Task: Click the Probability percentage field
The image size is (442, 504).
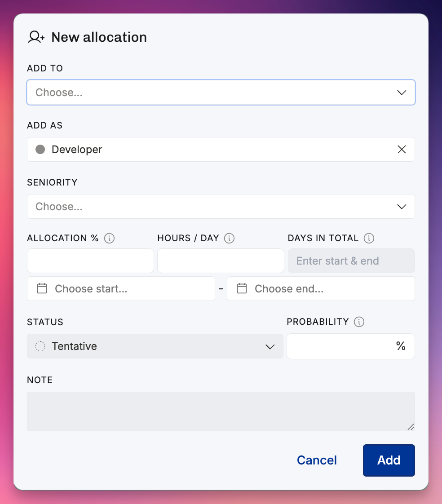Action: (351, 346)
